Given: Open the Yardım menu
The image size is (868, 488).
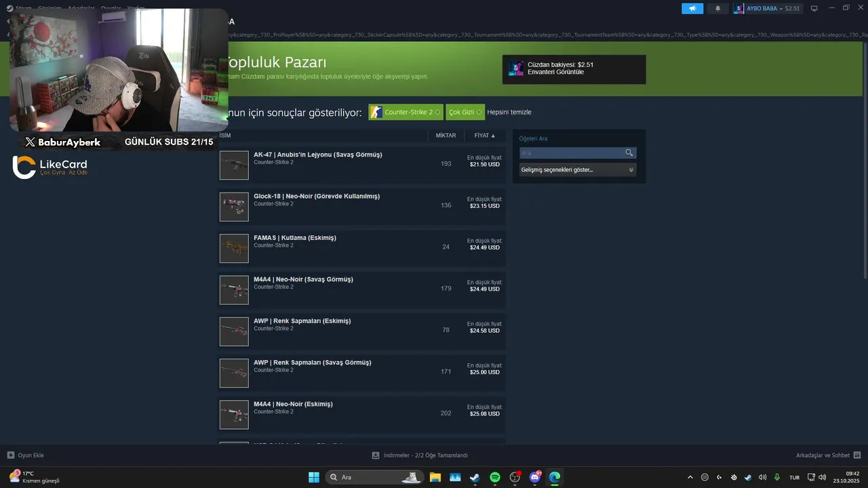Looking at the screenshot, I should (x=136, y=8).
